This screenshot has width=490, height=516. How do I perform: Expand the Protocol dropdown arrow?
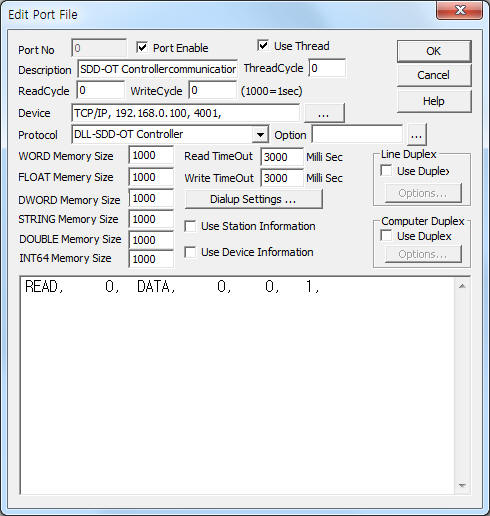click(260, 135)
